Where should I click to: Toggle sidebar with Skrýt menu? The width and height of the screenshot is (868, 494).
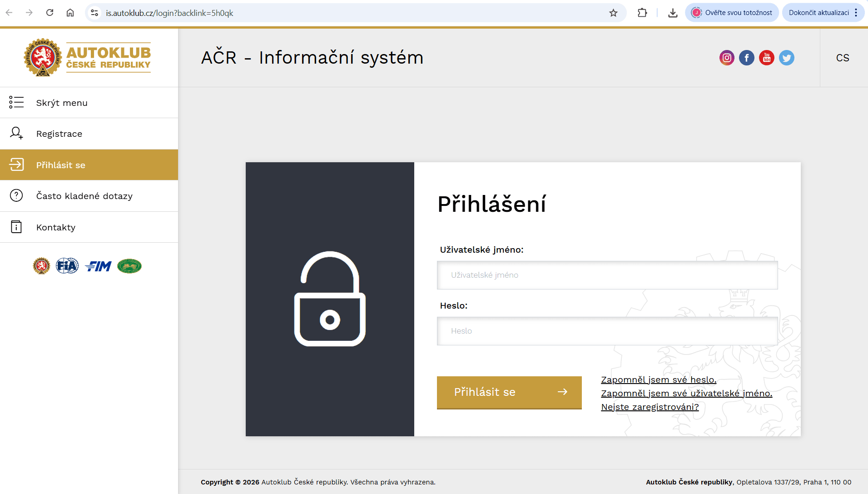click(x=62, y=103)
